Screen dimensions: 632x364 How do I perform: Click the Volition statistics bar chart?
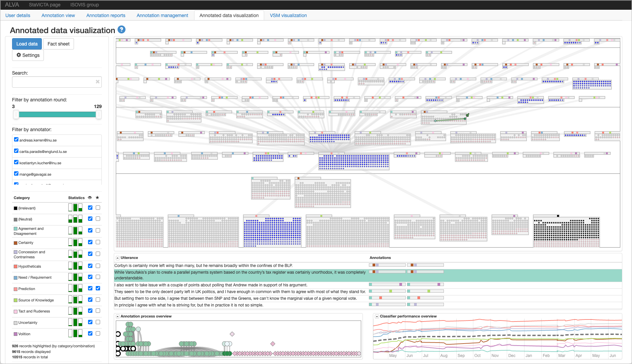(x=75, y=333)
